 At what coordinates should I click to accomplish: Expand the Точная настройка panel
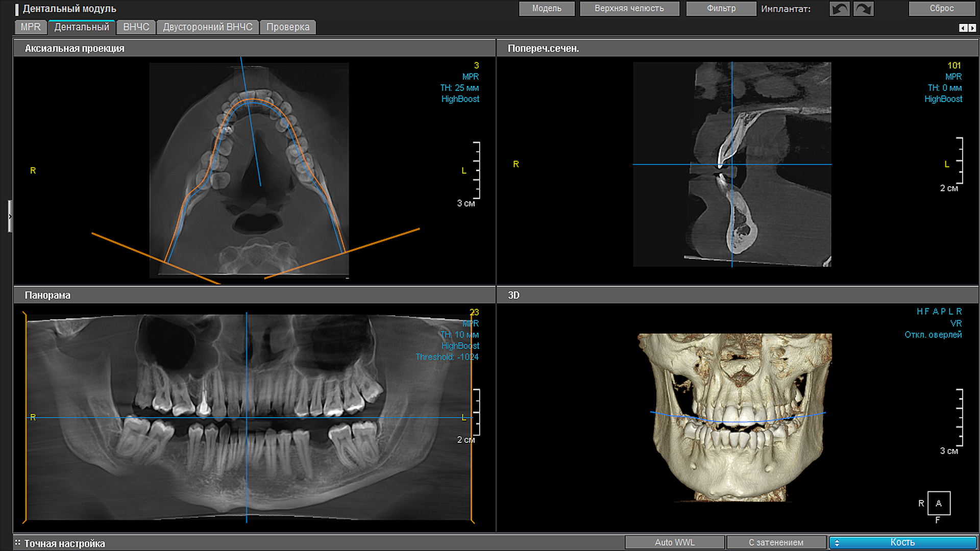(x=65, y=543)
